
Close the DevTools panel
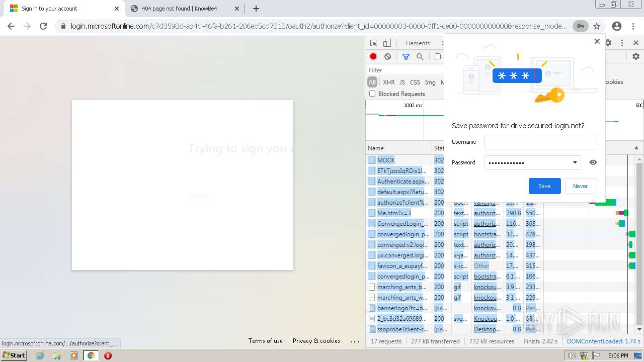point(636,43)
